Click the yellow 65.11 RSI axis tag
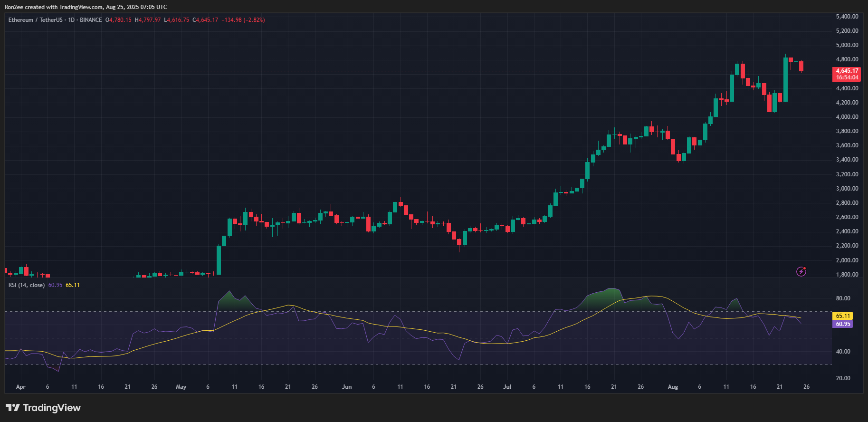This screenshot has width=868, height=422. tap(843, 316)
